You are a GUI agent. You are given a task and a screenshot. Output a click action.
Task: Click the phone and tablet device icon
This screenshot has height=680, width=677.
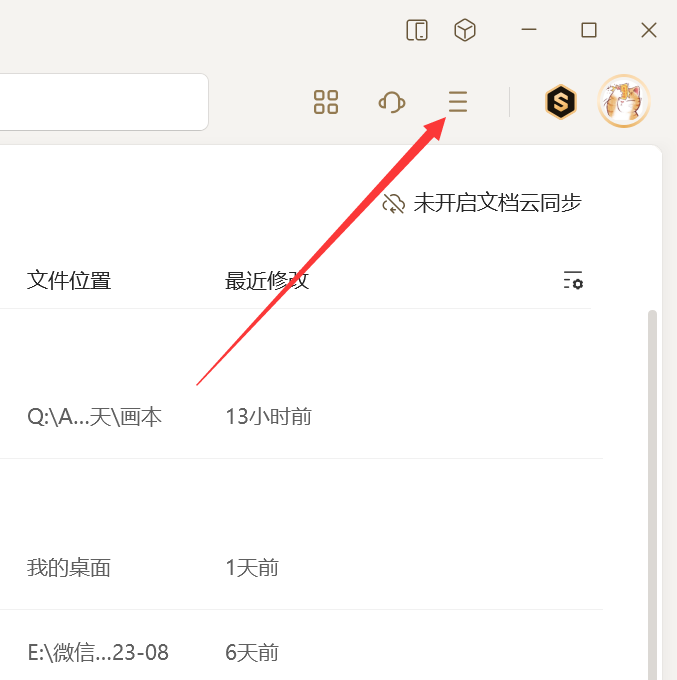pos(417,30)
